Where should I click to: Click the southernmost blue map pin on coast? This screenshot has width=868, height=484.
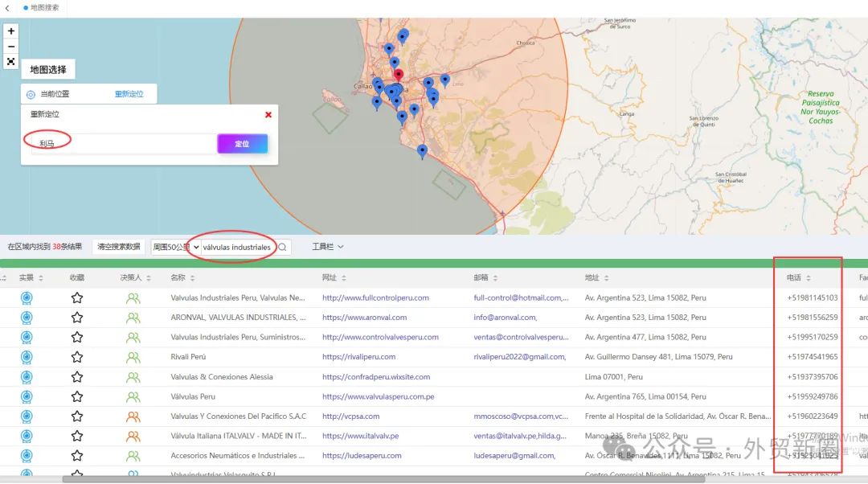tap(423, 152)
